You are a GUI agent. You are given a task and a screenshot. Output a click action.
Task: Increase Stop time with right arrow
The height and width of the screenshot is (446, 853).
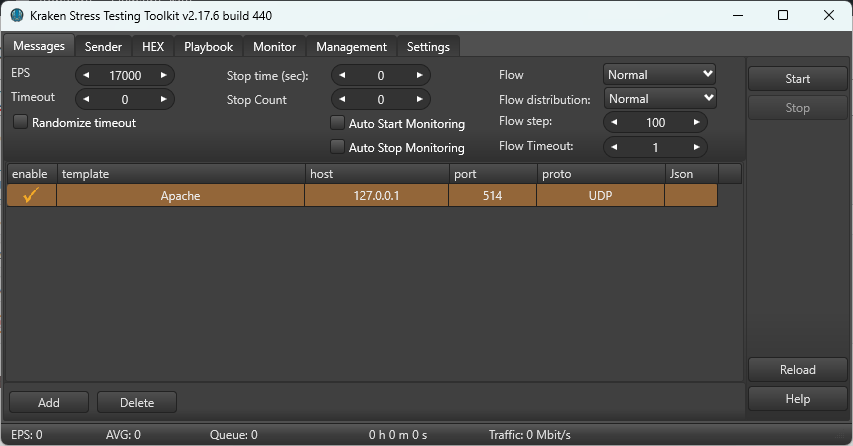point(419,75)
